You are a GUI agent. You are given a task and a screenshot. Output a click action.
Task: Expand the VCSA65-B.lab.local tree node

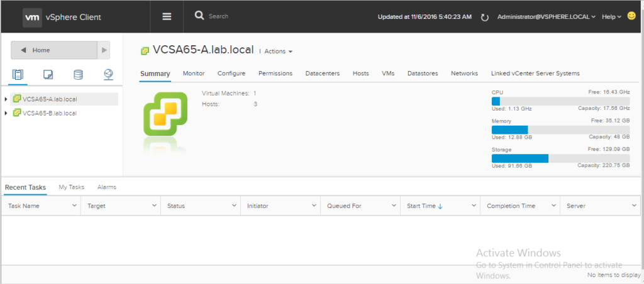coord(6,113)
